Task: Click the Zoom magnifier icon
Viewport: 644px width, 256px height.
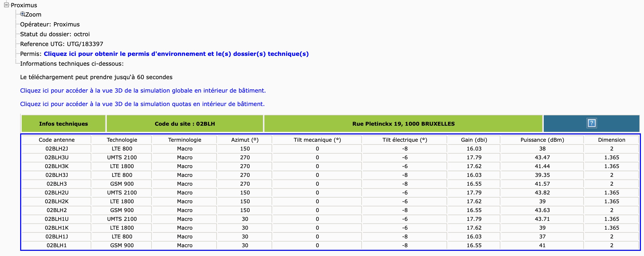Action: tap(22, 14)
